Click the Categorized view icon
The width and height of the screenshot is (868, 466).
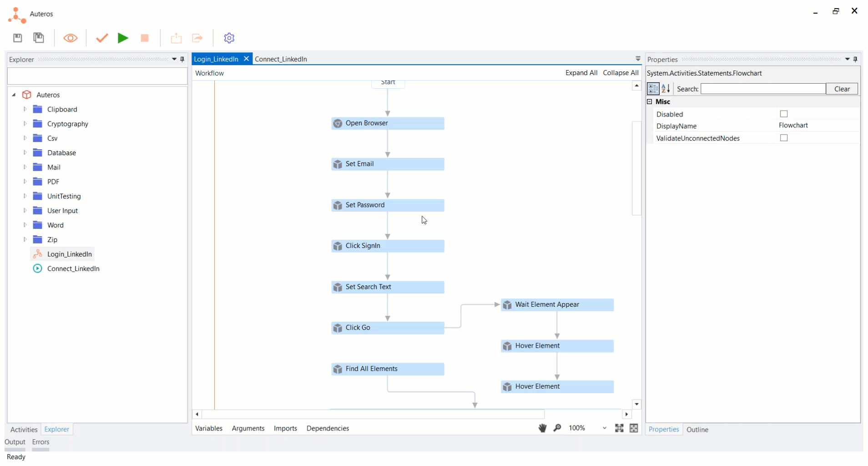[x=653, y=89]
